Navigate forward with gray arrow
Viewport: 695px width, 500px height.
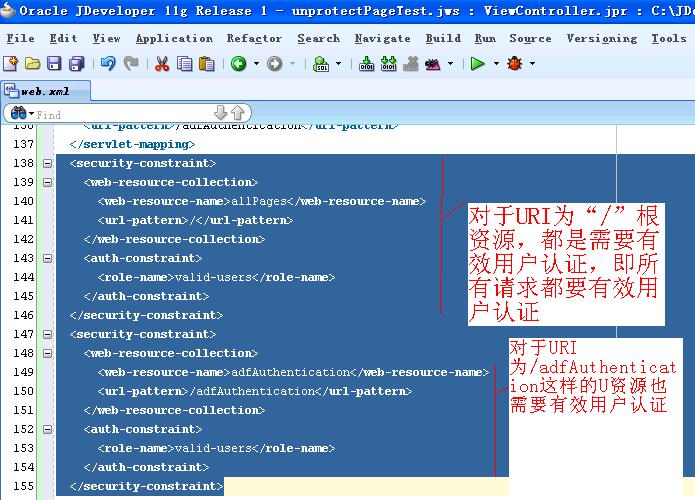pos(275,64)
